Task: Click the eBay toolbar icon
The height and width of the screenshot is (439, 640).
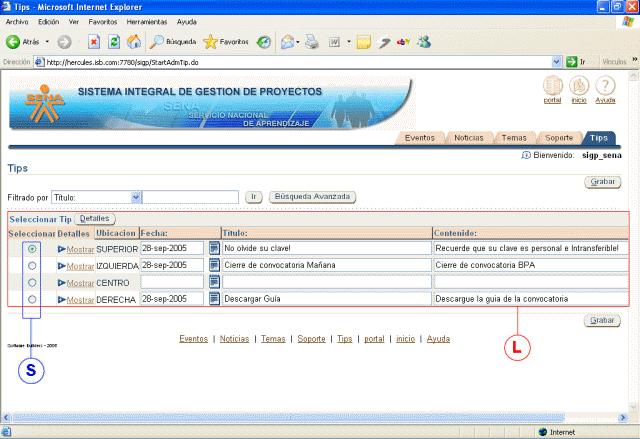Action: point(403,42)
